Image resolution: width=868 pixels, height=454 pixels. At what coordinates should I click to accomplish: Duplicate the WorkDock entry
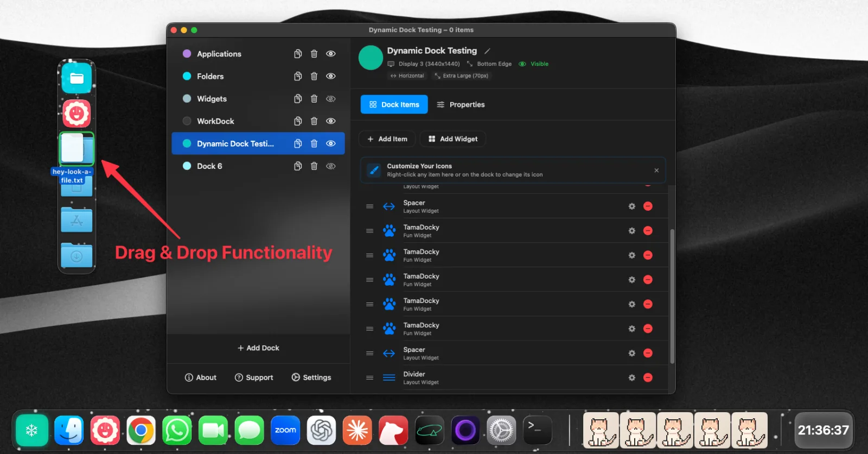coord(298,121)
